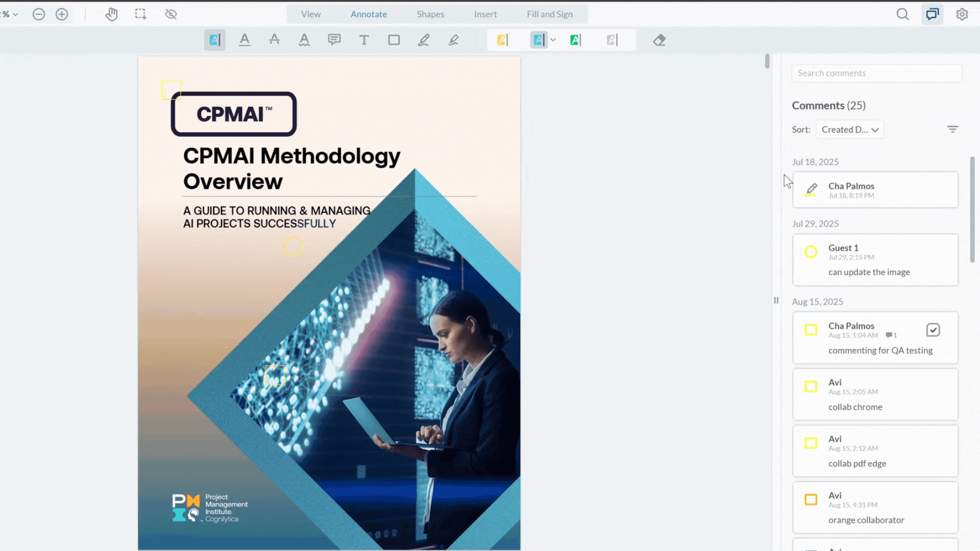Screen dimensions: 980x551
Task: Select the squiggly underline tool
Action: [304, 40]
